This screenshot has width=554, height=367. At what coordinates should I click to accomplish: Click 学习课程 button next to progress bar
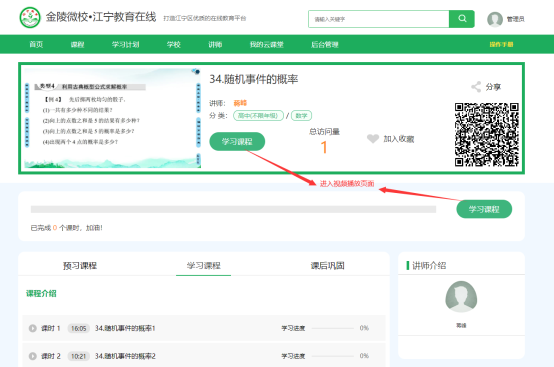click(x=484, y=209)
